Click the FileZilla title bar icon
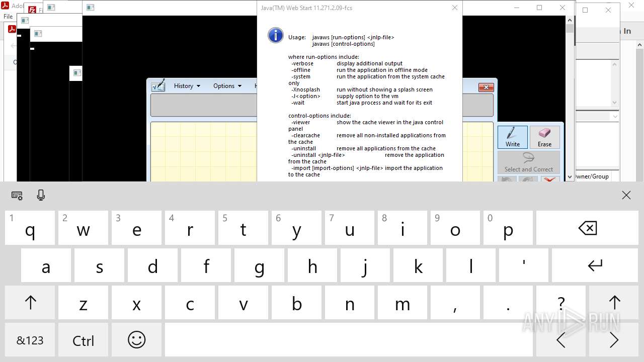This screenshot has width=644, height=362. pyautogui.click(x=33, y=10)
